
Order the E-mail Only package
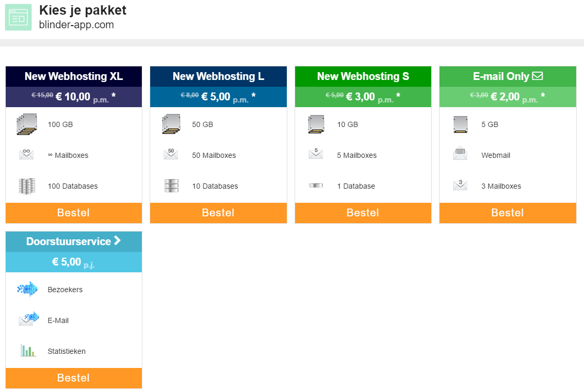coord(507,213)
